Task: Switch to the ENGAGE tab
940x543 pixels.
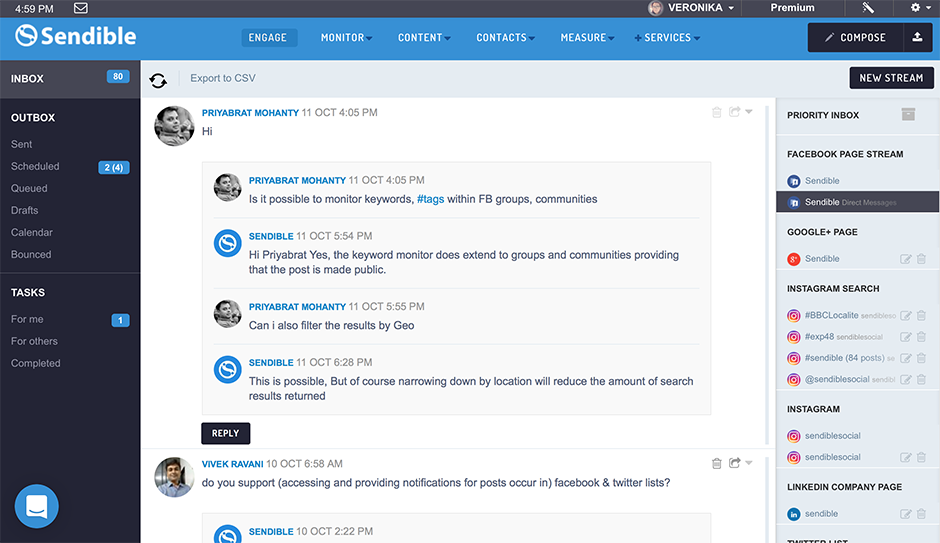Action: coord(269,38)
